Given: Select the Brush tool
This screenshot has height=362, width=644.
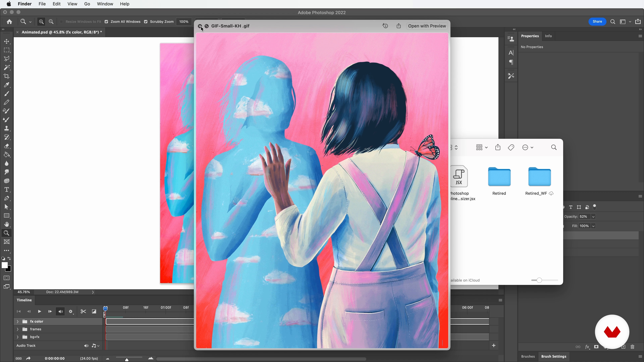Looking at the screenshot, I should [x=7, y=94].
